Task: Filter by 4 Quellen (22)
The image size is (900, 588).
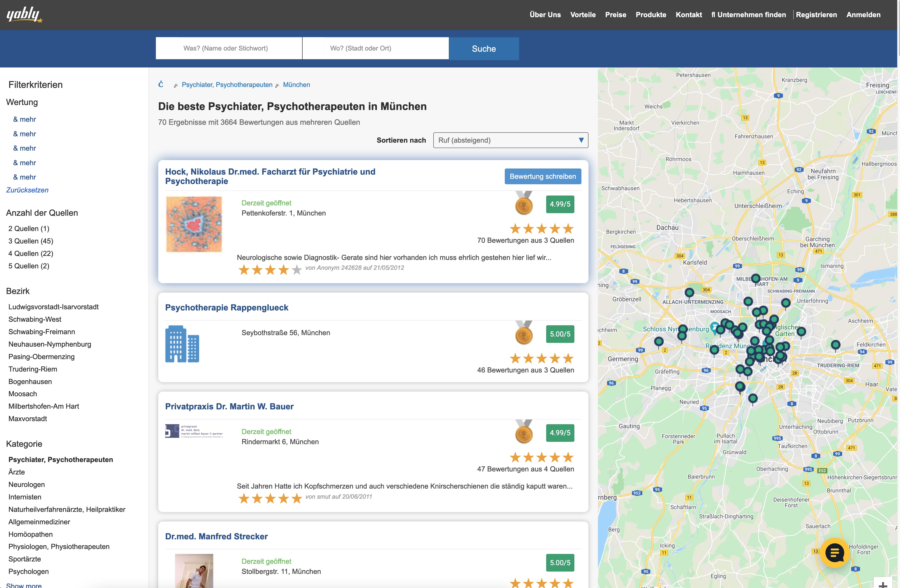Action: tap(31, 254)
